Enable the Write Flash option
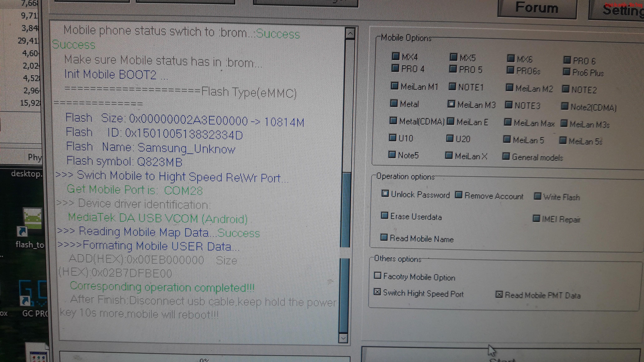644x362 pixels. [537, 196]
